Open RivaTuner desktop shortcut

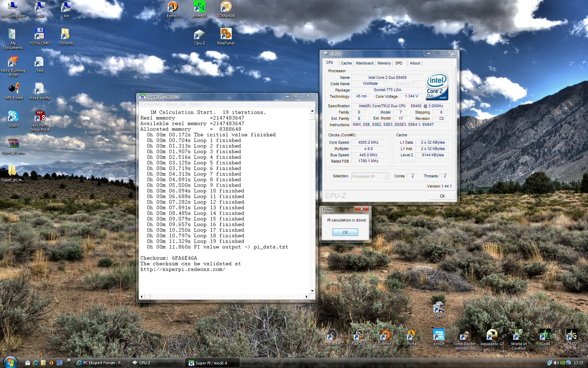pyautogui.click(x=226, y=37)
